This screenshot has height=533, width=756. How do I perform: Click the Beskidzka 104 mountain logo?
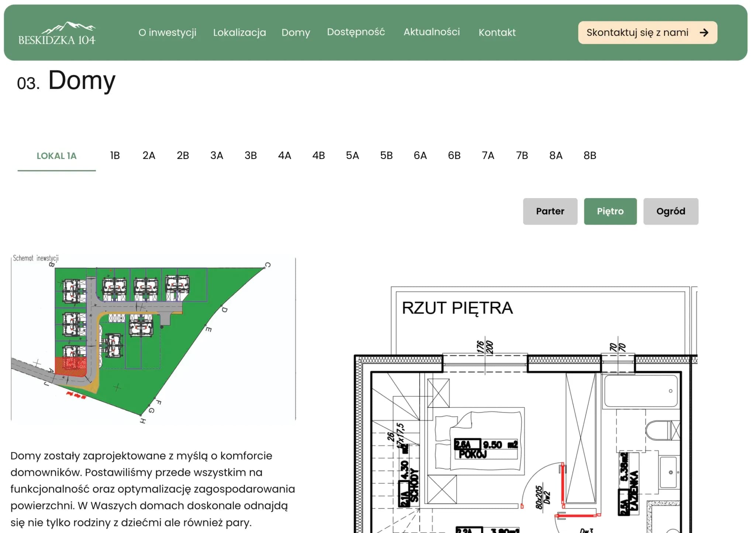pos(57,33)
